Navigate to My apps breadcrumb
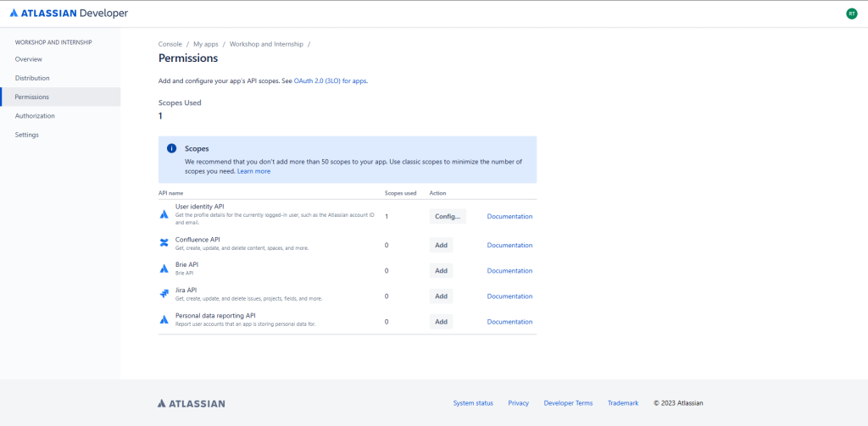 (206, 43)
